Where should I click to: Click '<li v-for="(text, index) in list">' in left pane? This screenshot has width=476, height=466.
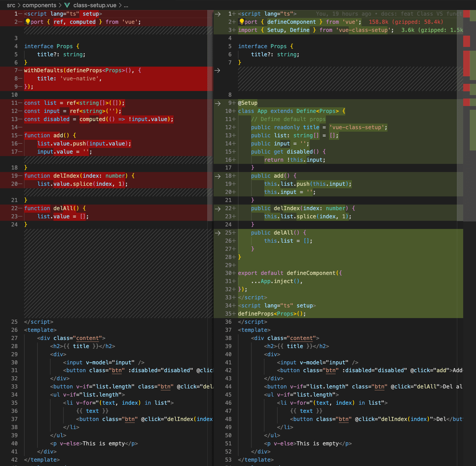tap(118, 403)
